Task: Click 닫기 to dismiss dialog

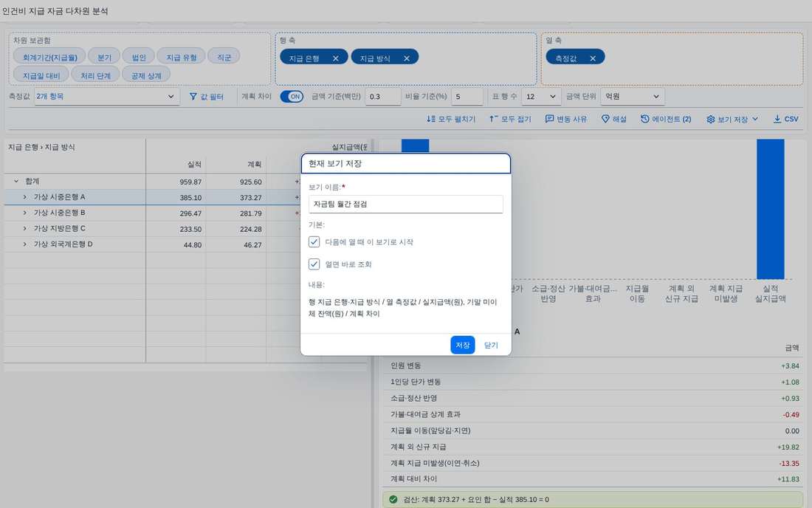Action: (x=491, y=345)
